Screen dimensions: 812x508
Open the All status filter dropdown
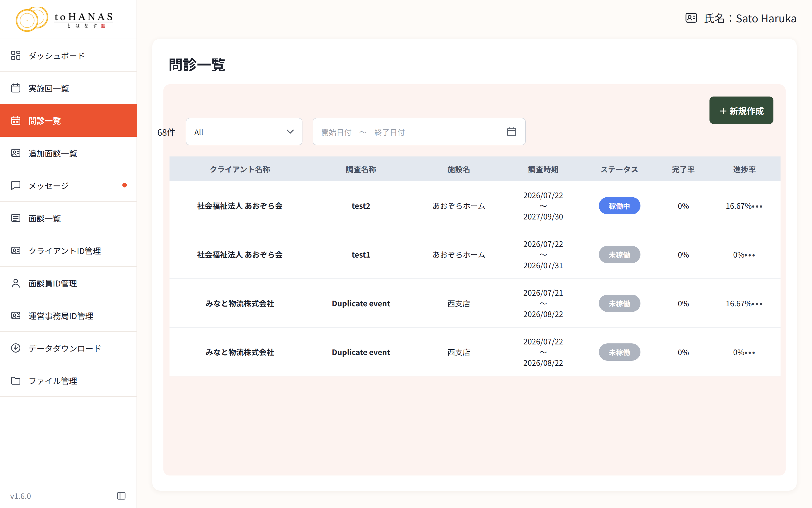[x=244, y=132]
